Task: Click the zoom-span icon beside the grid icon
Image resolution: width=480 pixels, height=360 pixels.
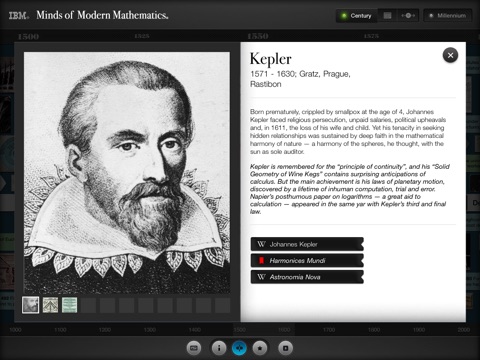Action: [408, 16]
